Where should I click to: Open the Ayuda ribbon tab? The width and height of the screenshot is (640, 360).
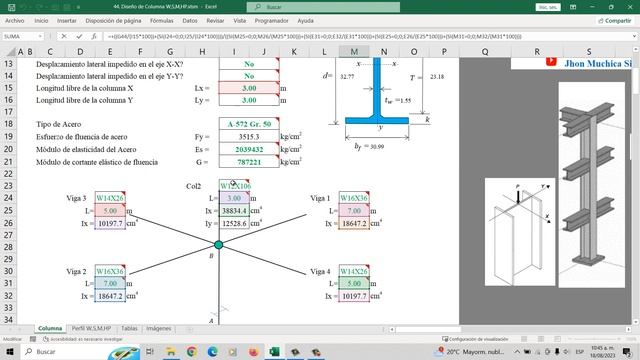point(305,20)
